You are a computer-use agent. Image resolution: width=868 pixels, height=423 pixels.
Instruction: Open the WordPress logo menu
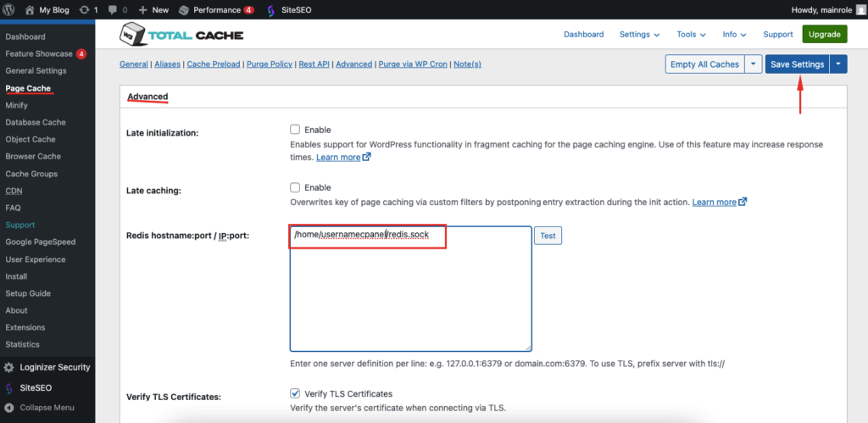[x=8, y=9]
